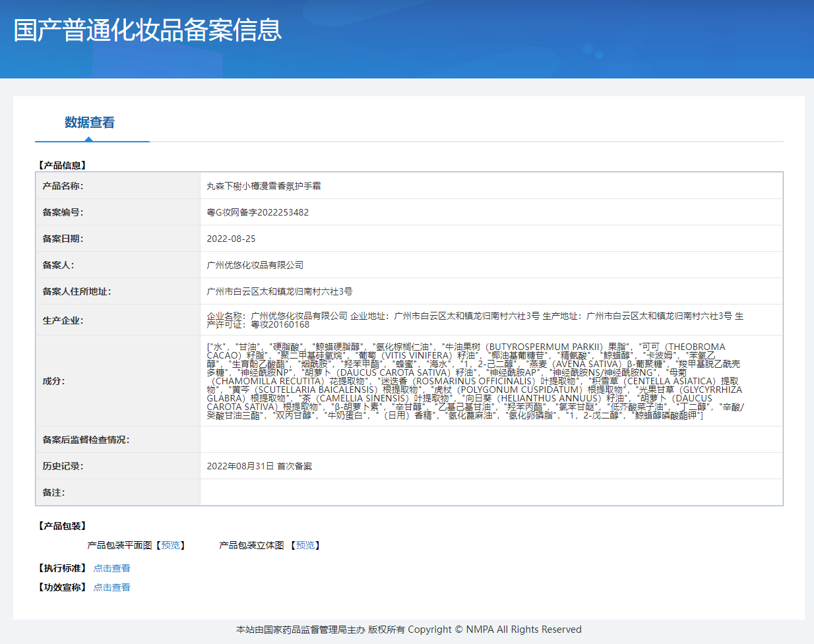Click the 历史记录 entry 2022年08月31日 首次备案

tap(259, 466)
